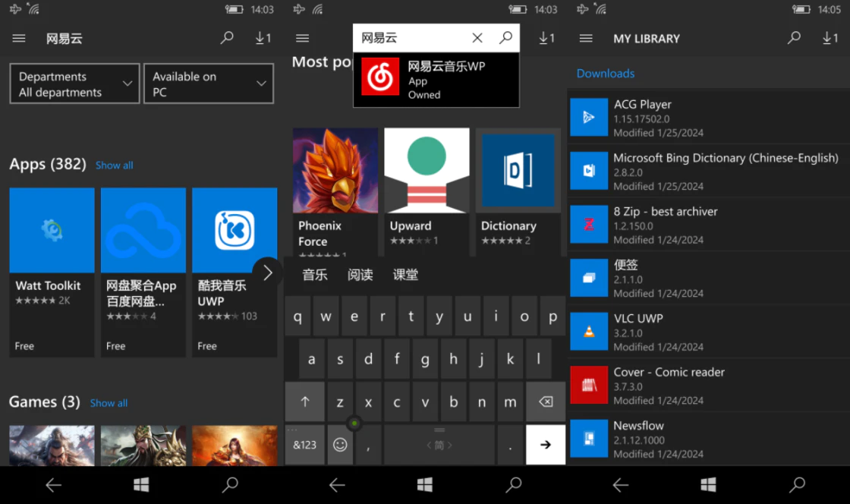Choose the 音乐 keyboard suggestion
The height and width of the screenshot is (504, 850).
click(x=315, y=275)
